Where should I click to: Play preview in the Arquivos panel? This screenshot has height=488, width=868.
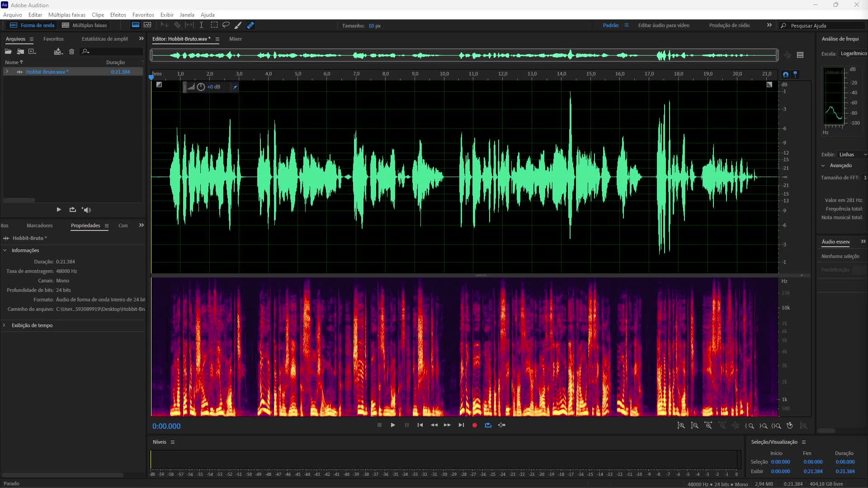(x=59, y=210)
